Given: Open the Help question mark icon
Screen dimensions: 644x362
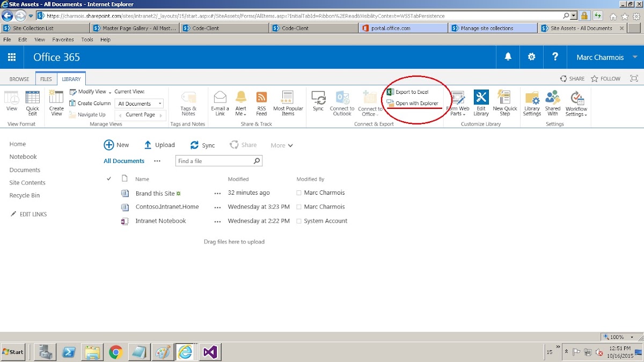Looking at the screenshot, I should pos(555,57).
